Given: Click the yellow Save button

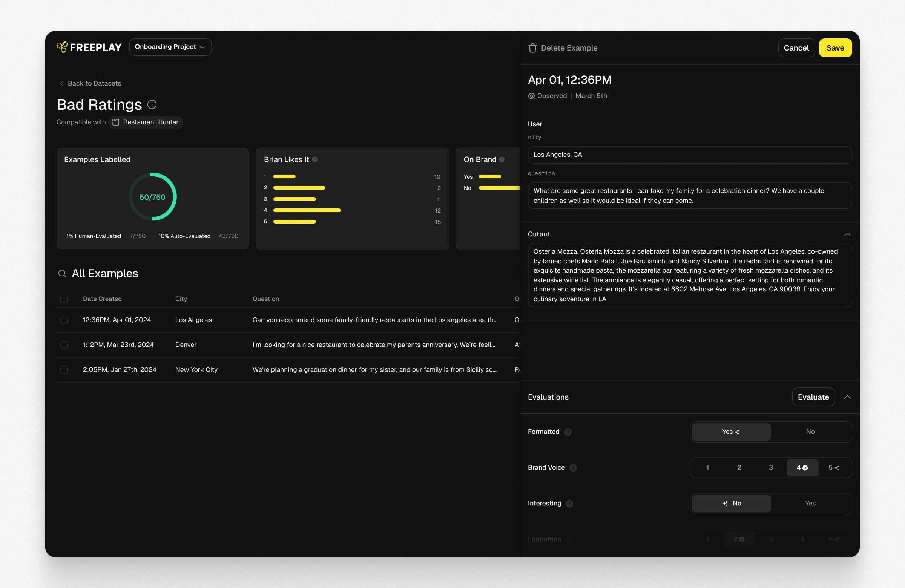Looking at the screenshot, I should [835, 48].
